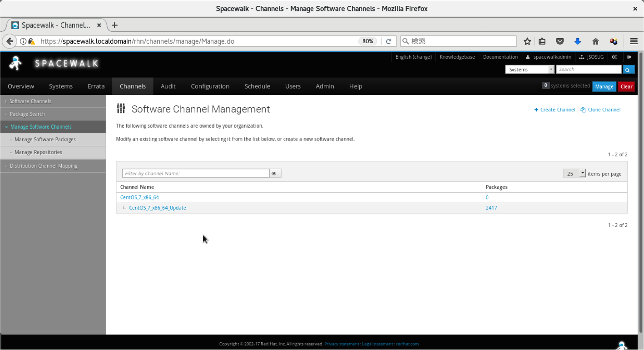Click the site info icon in the address bar

click(23, 41)
